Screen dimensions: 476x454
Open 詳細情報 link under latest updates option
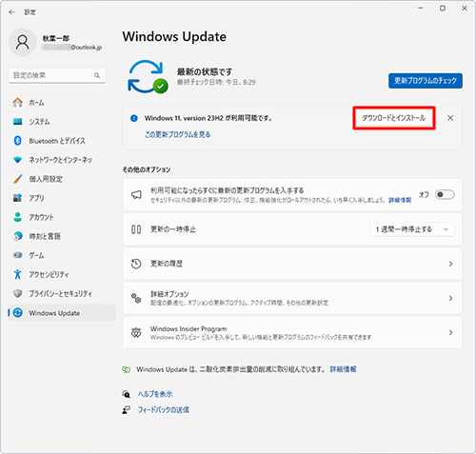point(400,200)
